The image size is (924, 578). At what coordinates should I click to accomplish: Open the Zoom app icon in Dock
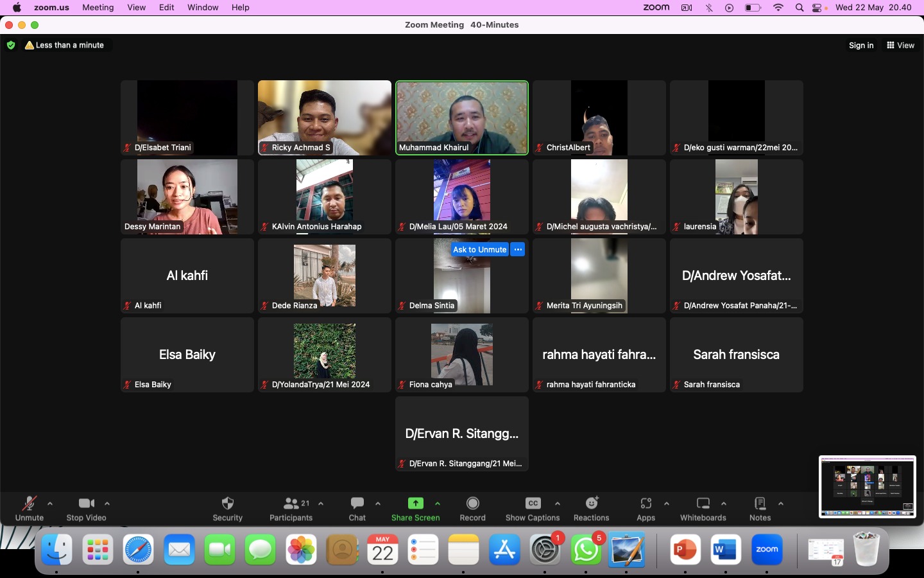[x=767, y=550]
